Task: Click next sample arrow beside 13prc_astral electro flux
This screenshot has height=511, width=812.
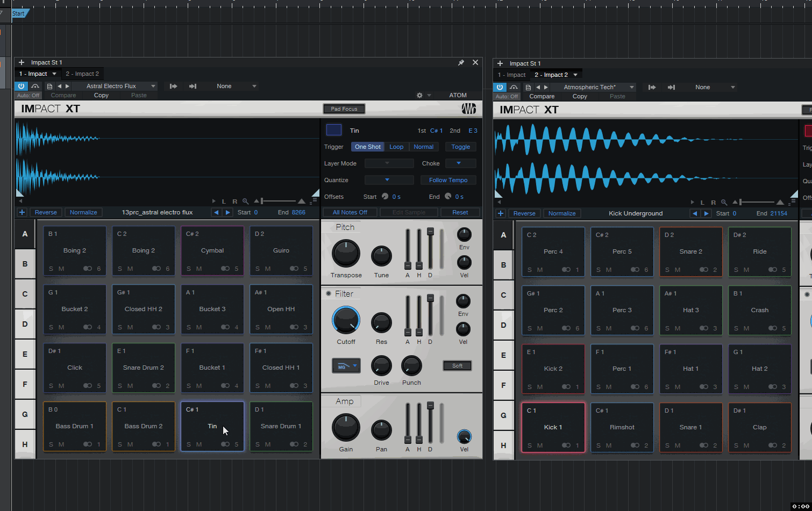Action: pos(227,212)
